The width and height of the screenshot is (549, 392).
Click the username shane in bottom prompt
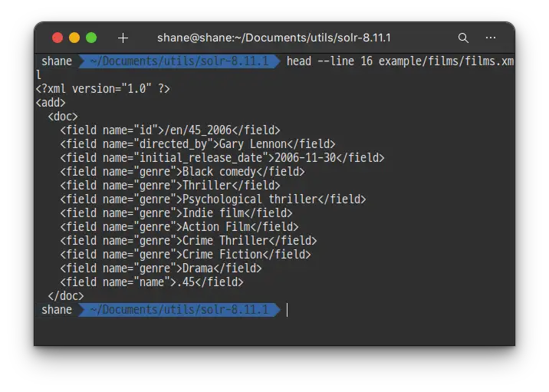click(x=57, y=310)
